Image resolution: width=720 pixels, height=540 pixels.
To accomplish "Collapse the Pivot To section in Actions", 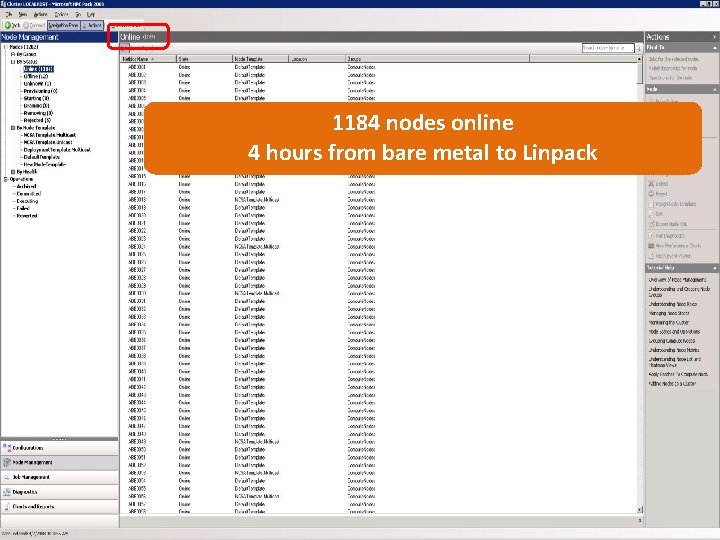I will tap(714, 48).
